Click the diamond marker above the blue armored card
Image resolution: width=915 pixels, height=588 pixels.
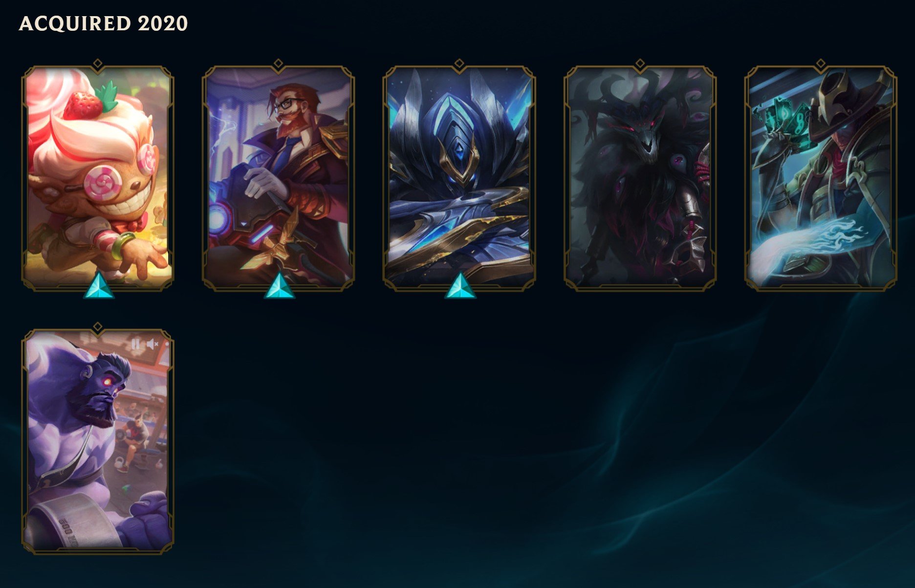click(x=459, y=64)
